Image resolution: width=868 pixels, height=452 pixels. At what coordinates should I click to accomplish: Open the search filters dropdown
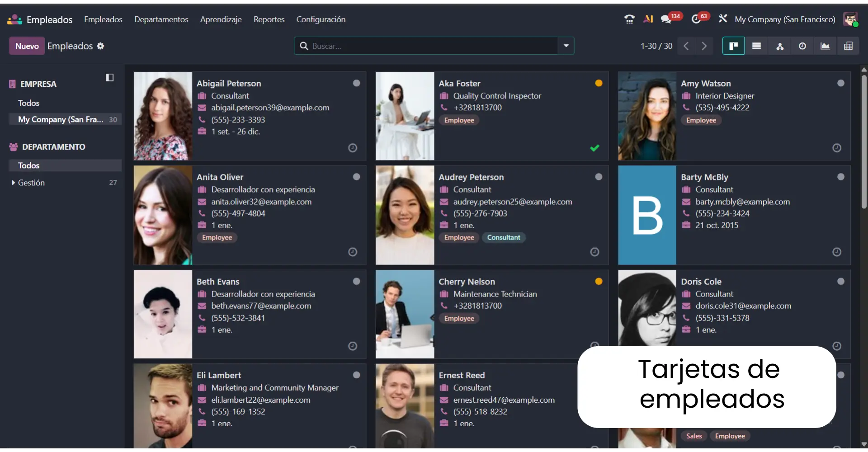566,46
